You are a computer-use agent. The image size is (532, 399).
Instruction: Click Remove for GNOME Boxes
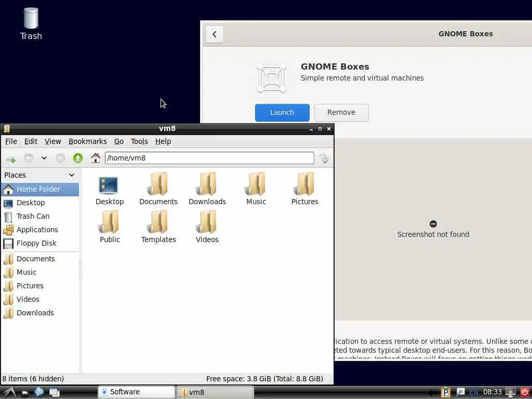[x=341, y=113]
